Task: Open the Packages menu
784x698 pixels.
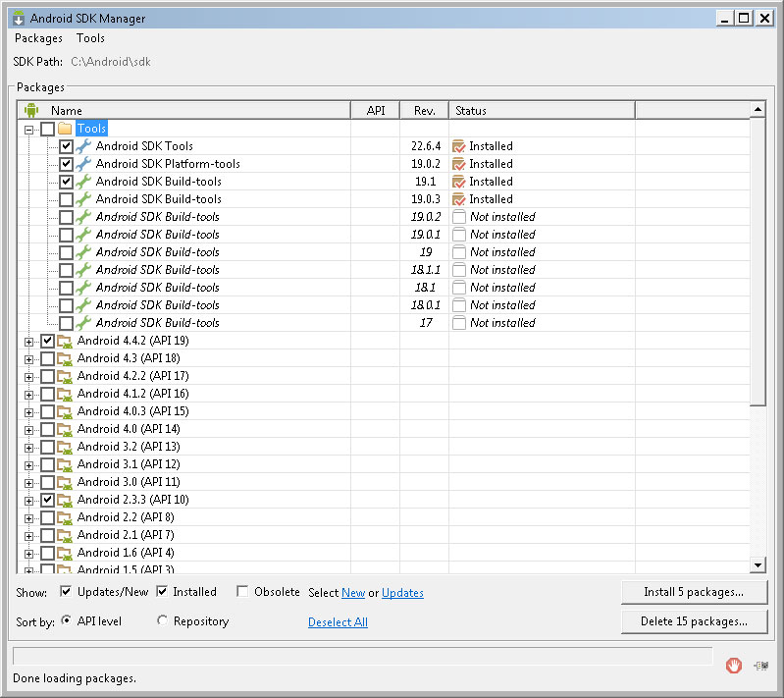Action: point(38,38)
